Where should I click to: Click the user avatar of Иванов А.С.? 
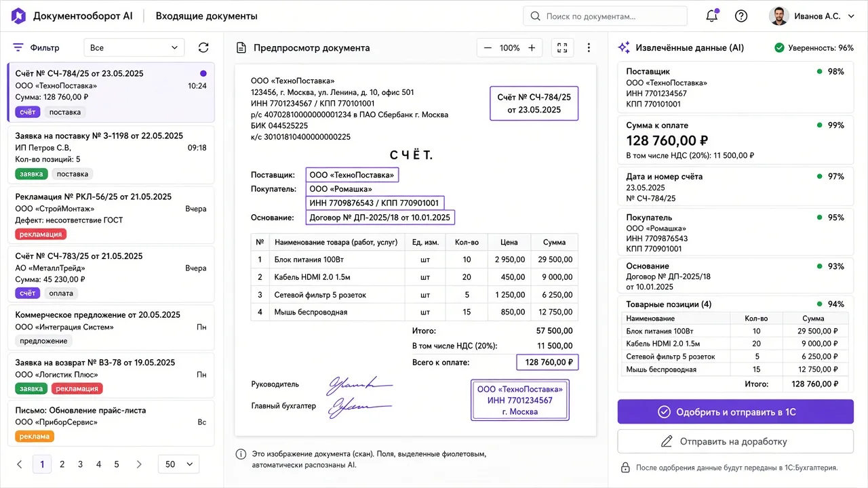coord(779,16)
